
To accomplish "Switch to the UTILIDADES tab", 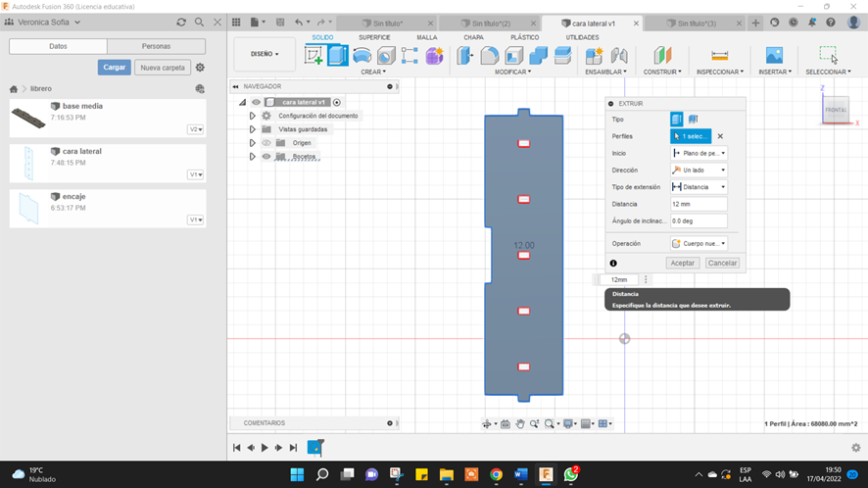I will coord(582,37).
